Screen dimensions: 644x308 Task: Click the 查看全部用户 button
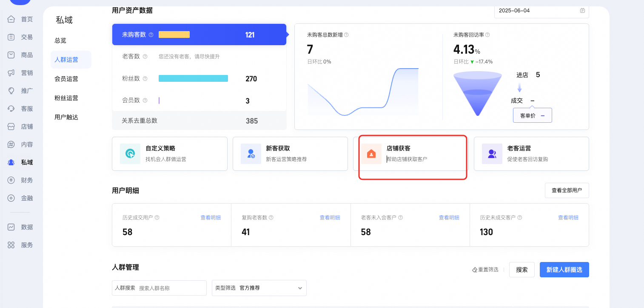pyautogui.click(x=567, y=190)
